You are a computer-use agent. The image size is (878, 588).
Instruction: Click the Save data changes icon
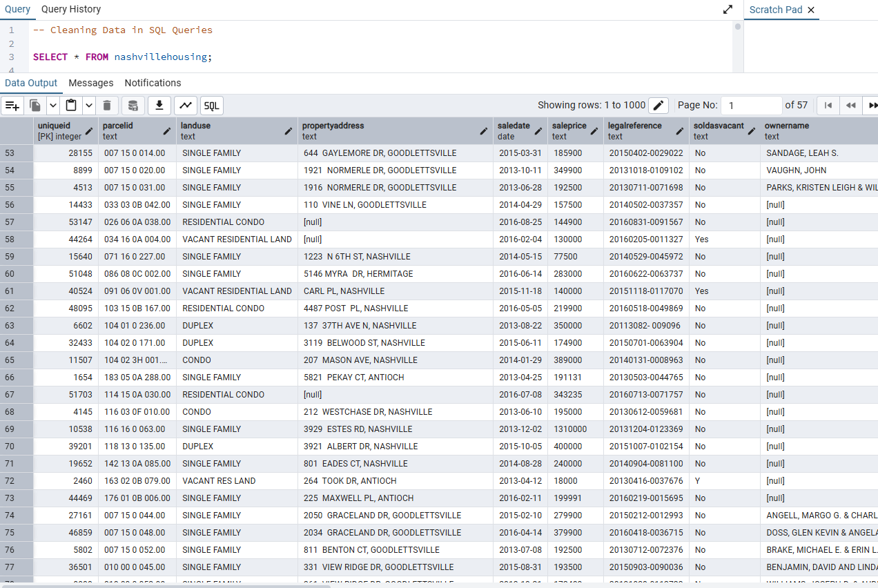[133, 106]
